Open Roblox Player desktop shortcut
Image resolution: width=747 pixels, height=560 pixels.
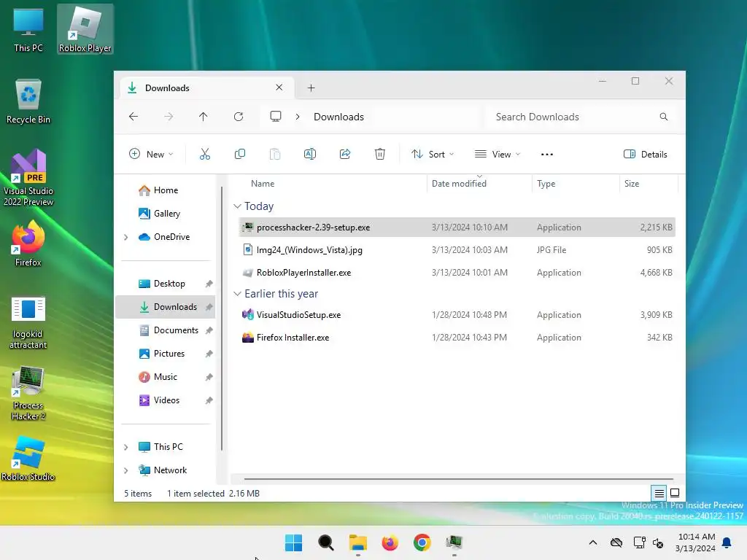tap(85, 29)
